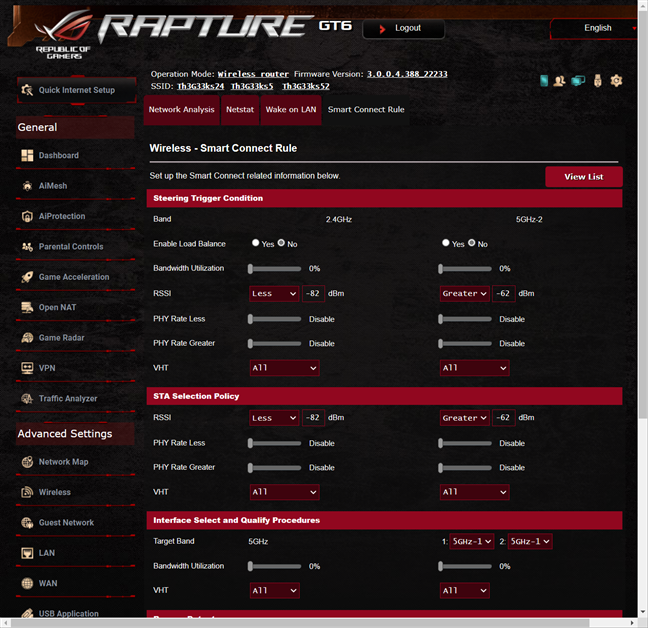Open 5GHz-2 STA Selection RSSI Greater dropdown

465,418
